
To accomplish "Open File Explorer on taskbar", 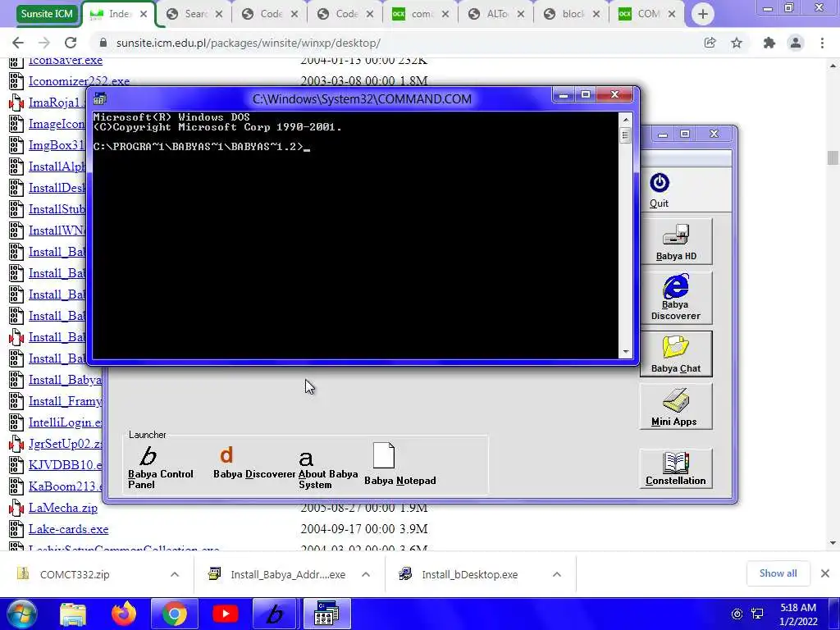I will coord(73,614).
